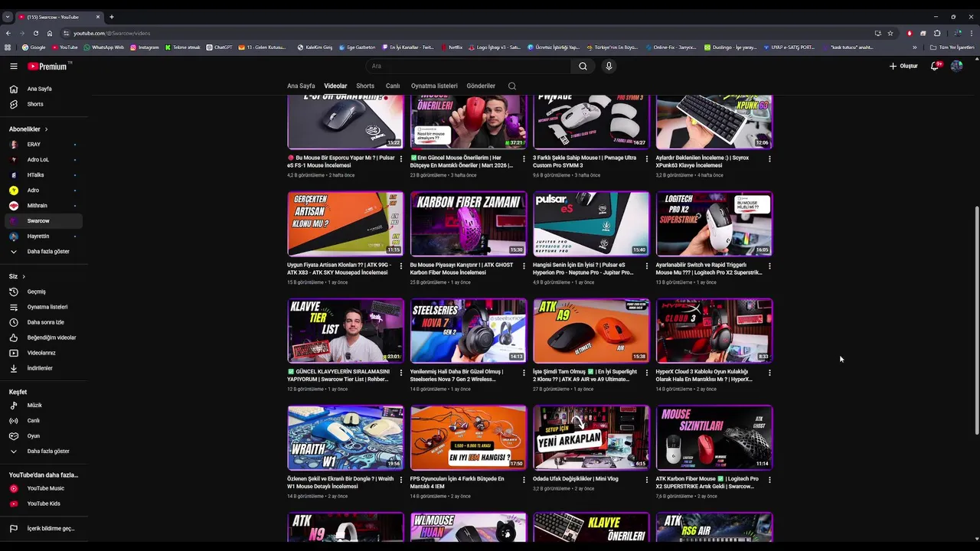The image size is (980, 551).
Task: Open Oynatma listeleri channel tab
Action: (434, 86)
